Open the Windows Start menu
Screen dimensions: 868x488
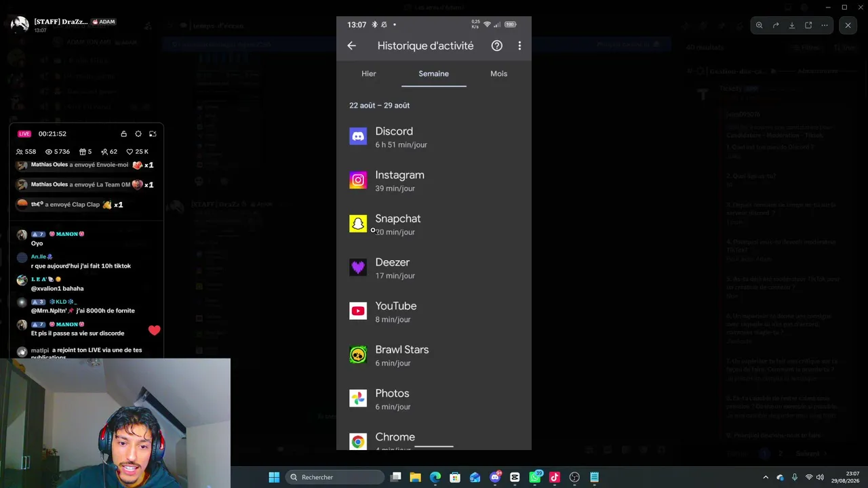(274, 477)
